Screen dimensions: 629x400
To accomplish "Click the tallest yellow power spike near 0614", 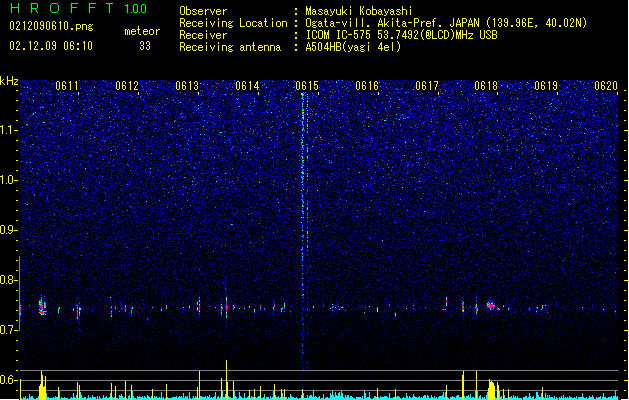I will click(226, 380).
